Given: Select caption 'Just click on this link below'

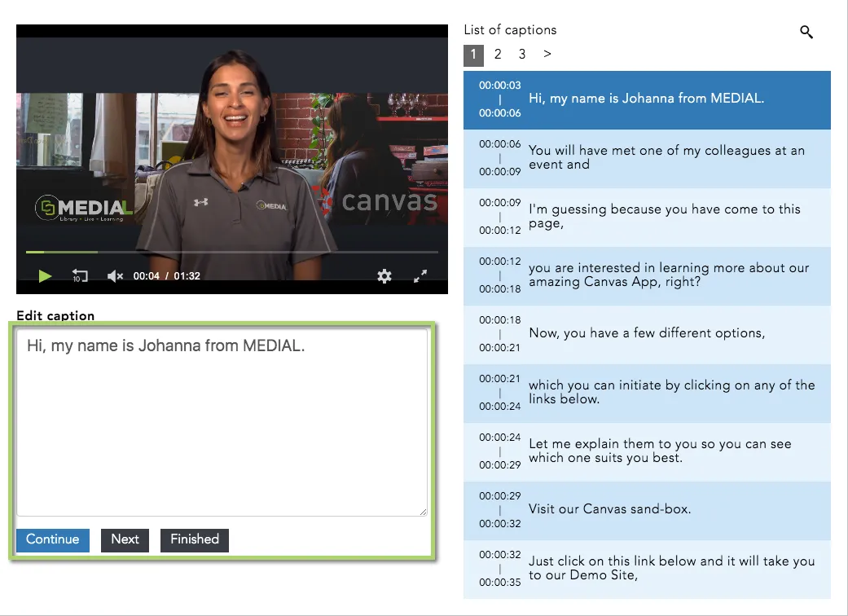Looking at the screenshot, I should click(x=647, y=569).
